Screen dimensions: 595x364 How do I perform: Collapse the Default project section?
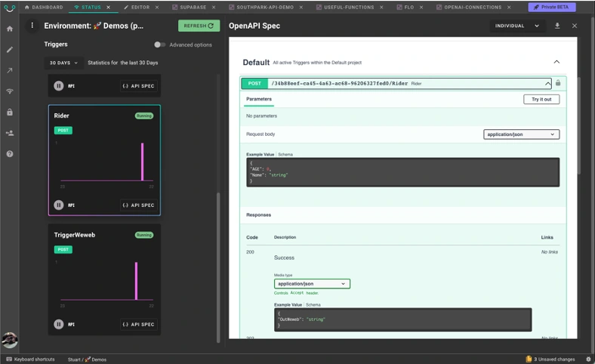tap(556, 62)
